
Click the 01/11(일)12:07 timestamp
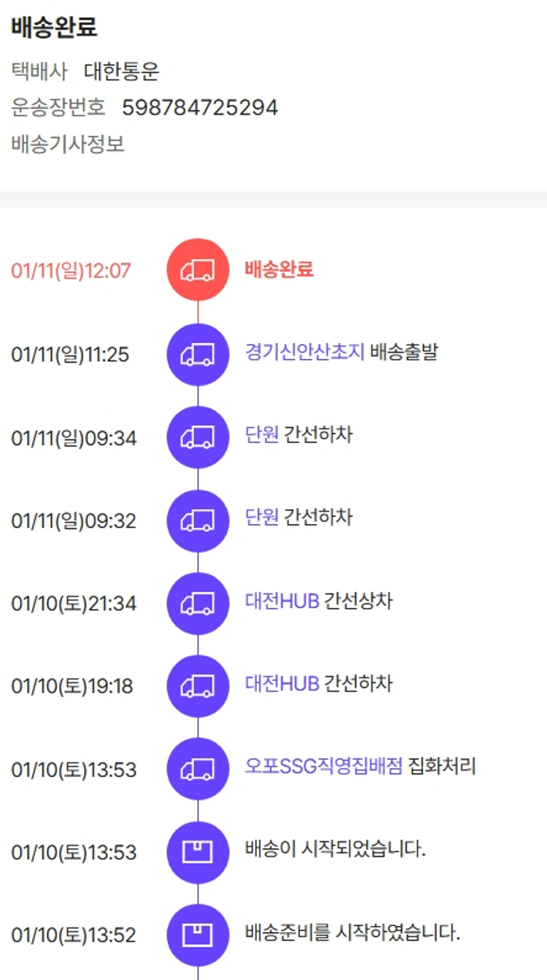71,271
